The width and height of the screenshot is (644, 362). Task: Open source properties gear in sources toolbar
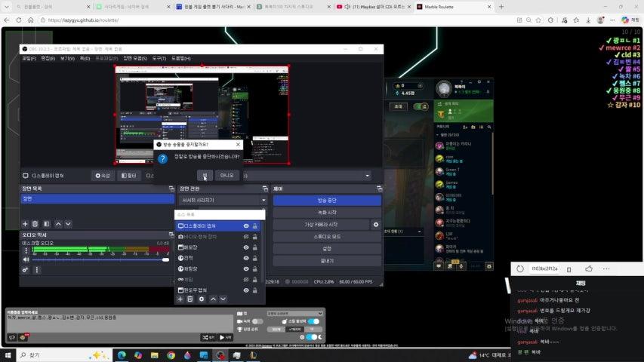202,299
